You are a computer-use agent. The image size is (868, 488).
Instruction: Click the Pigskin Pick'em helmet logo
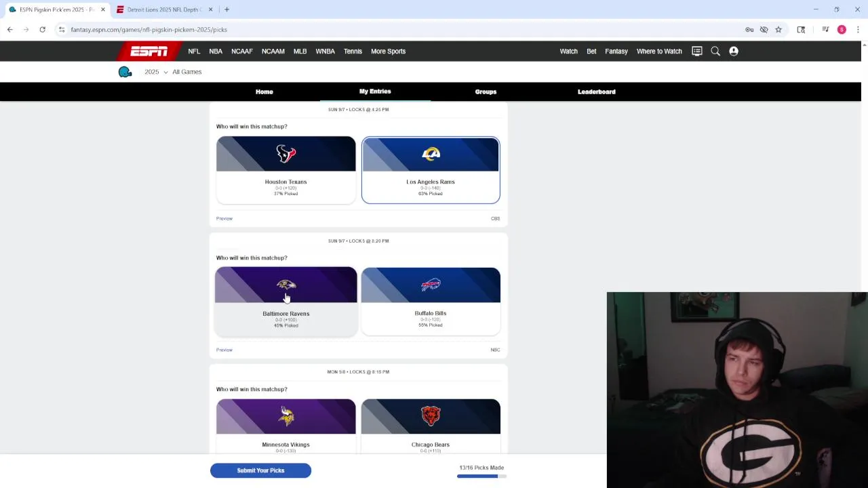(x=125, y=72)
